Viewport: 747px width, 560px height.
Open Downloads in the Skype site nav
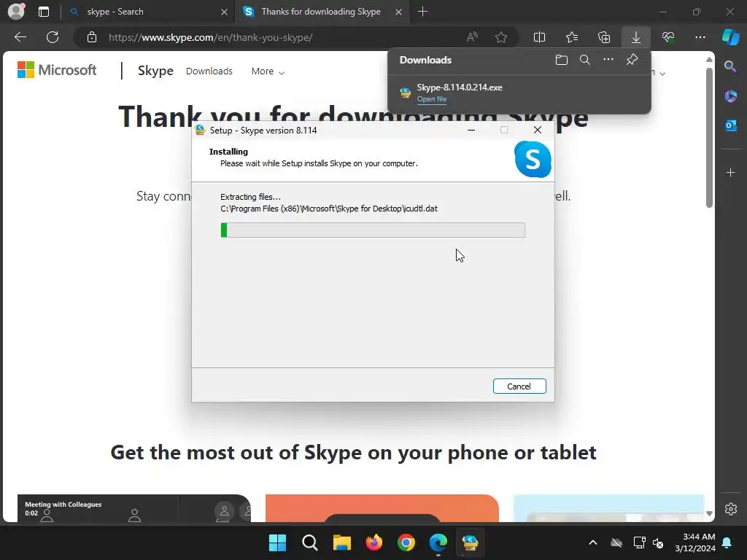point(209,71)
